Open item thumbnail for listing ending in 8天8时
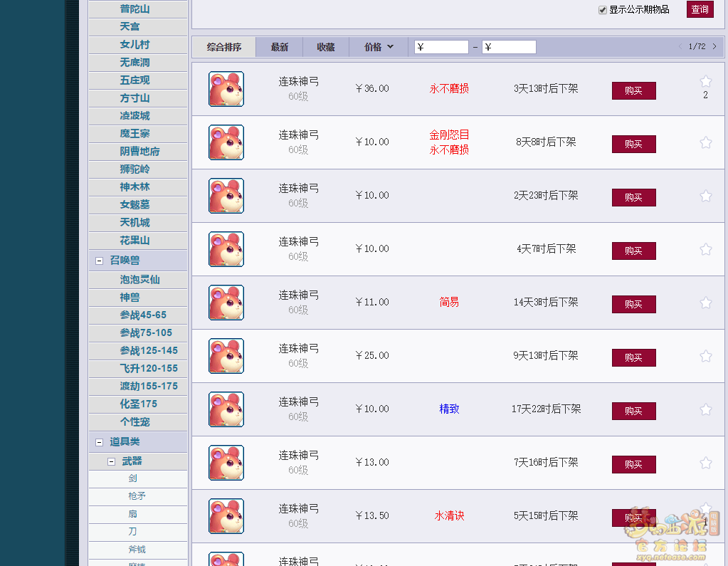Image resolution: width=728 pixels, height=566 pixels. (x=226, y=142)
